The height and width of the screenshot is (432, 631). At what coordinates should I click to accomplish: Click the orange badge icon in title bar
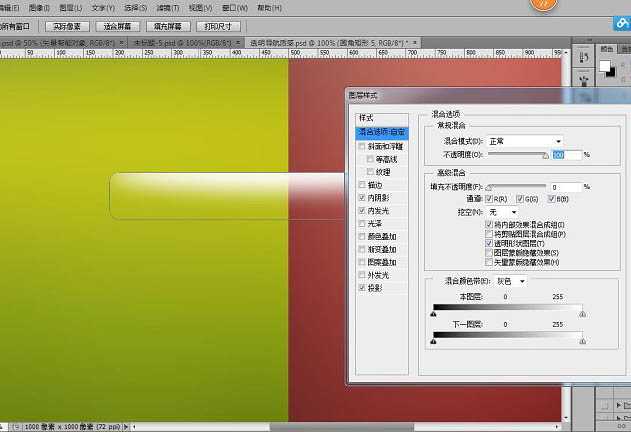[x=544, y=4]
